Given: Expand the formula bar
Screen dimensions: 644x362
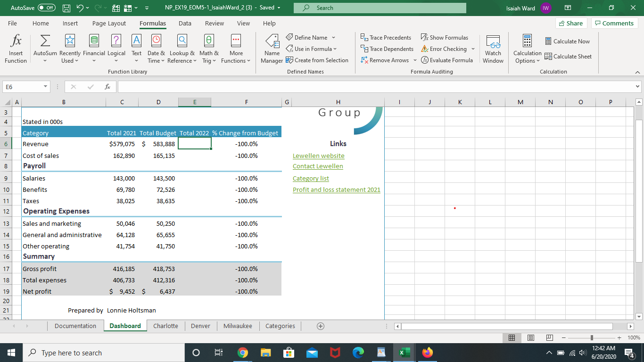Looking at the screenshot, I should (637, 87).
